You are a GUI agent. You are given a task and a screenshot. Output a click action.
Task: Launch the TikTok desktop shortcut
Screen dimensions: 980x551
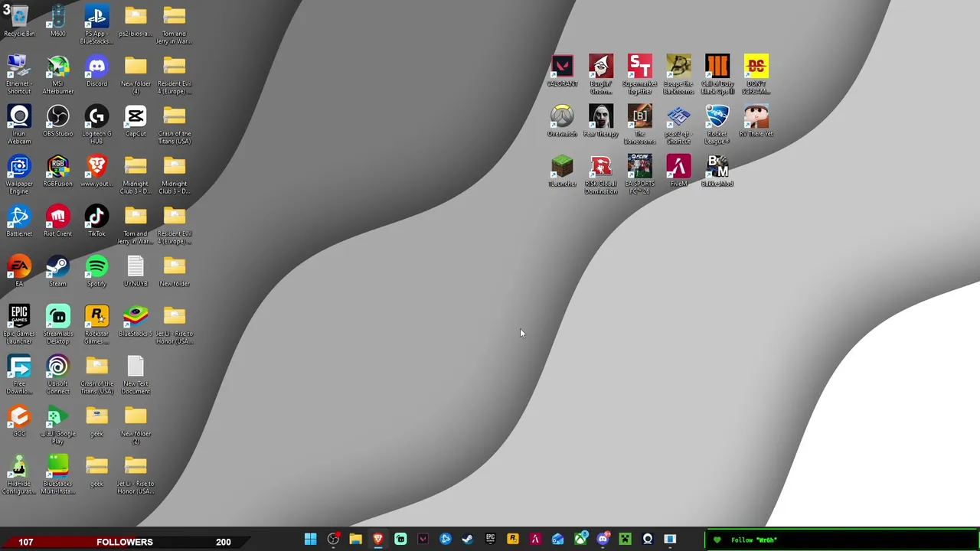(96, 220)
